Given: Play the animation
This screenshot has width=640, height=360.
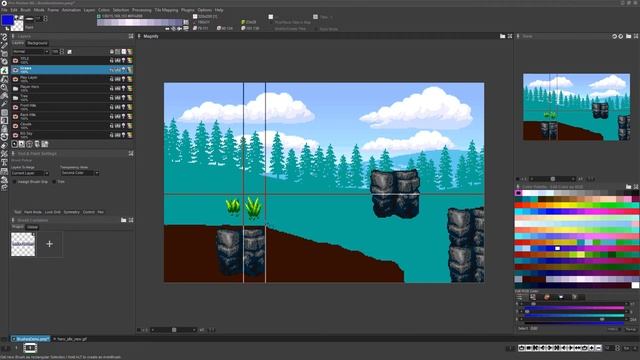Looking at the screenshot, I should point(571,348).
